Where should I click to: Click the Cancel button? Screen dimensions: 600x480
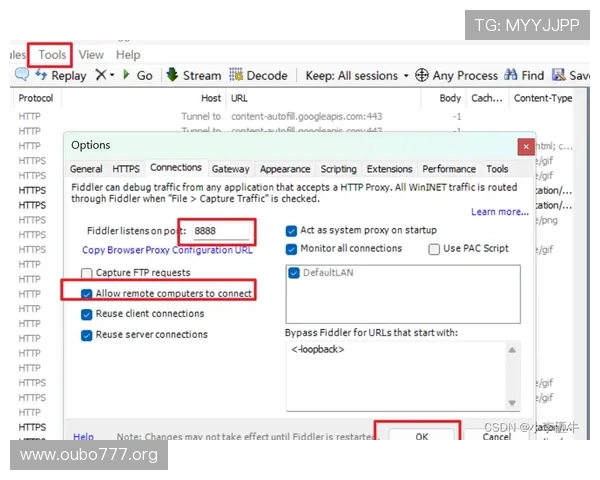(496, 436)
